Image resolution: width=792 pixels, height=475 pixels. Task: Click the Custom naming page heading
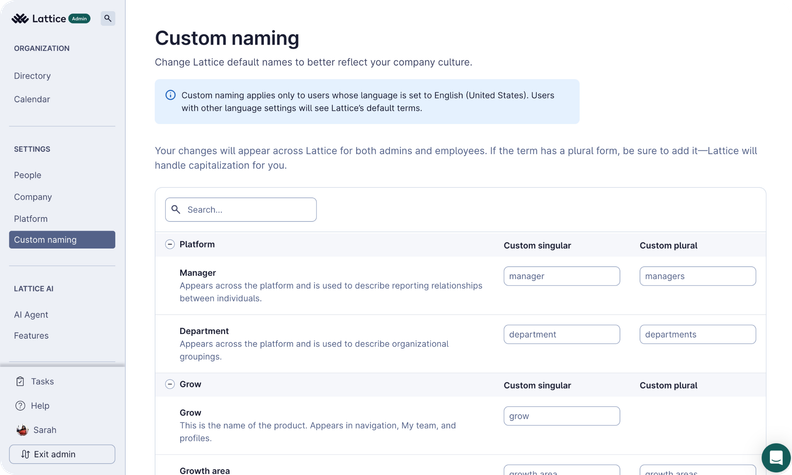(227, 38)
